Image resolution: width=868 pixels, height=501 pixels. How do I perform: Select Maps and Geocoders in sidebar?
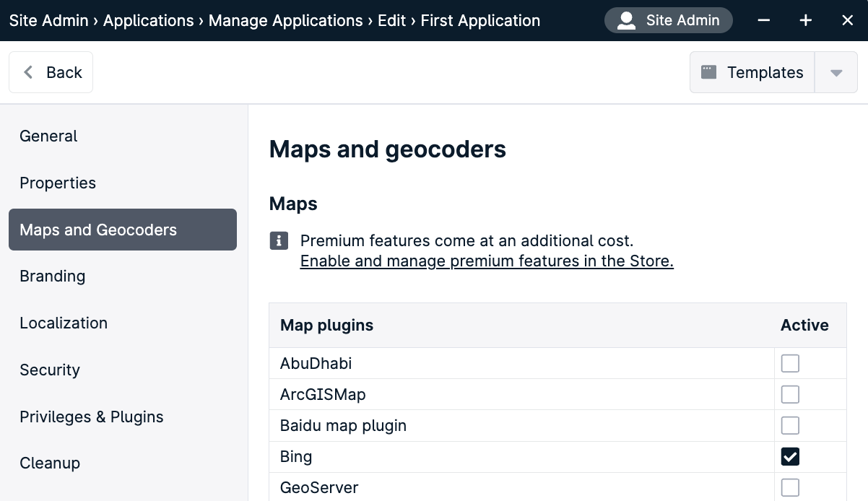[x=123, y=230]
